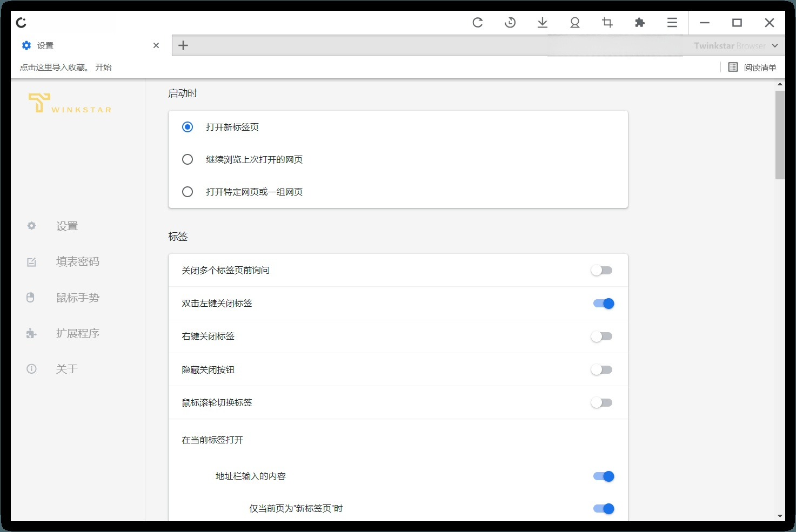This screenshot has width=796, height=532.
Task: Click the user account icon in toolbar
Action: (575, 23)
